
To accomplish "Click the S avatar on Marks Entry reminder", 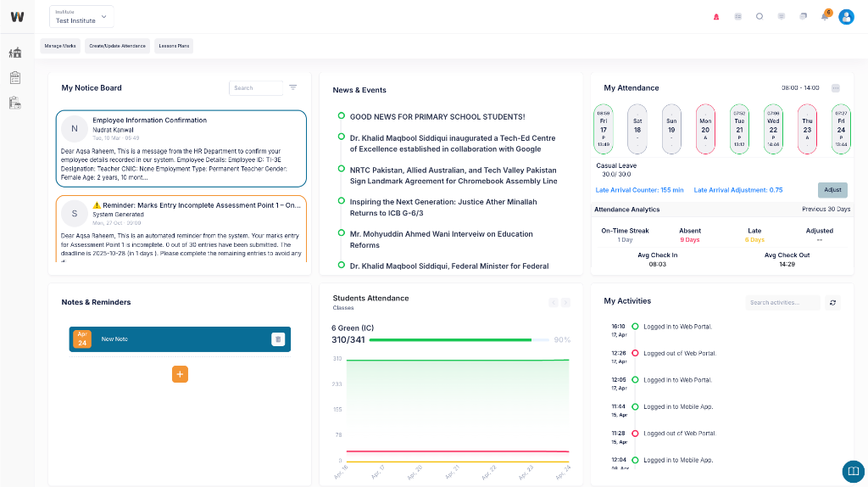I will pos(75,213).
